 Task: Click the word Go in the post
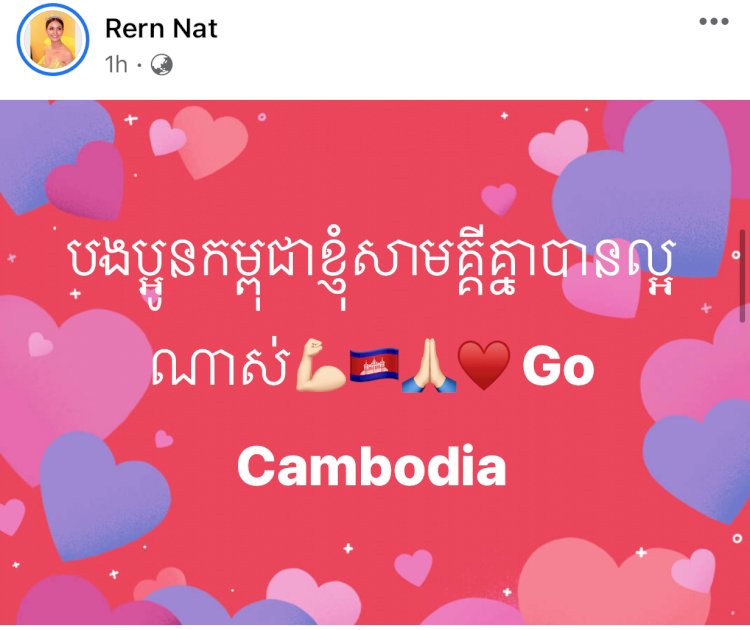(558, 367)
